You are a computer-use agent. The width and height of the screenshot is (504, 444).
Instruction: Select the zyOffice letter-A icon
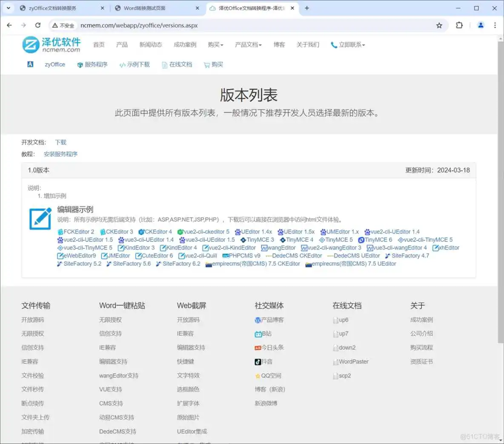click(30, 64)
